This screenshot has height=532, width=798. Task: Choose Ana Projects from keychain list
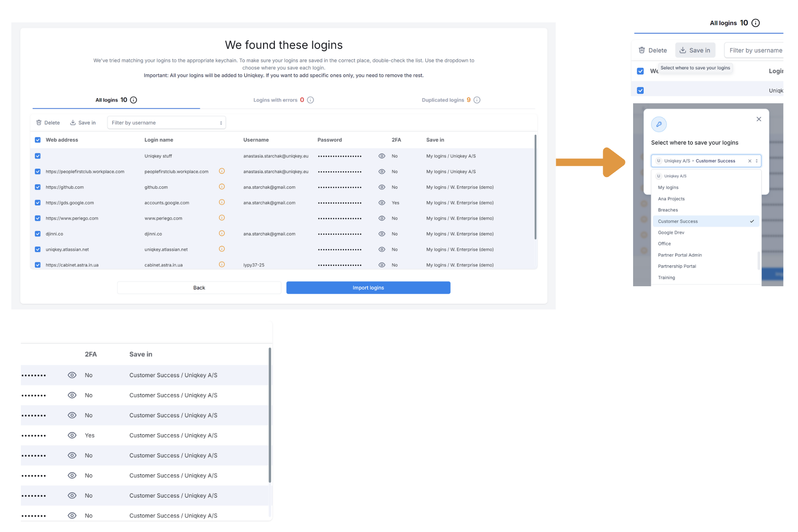click(706, 198)
